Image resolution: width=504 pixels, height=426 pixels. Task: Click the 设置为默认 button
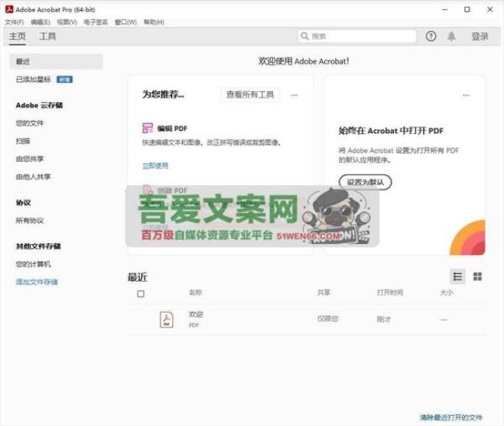pyautogui.click(x=365, y=182)
